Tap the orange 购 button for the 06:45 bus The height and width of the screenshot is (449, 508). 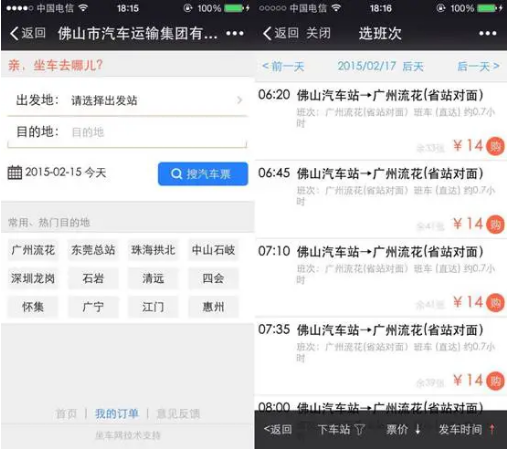pos(495,224)
